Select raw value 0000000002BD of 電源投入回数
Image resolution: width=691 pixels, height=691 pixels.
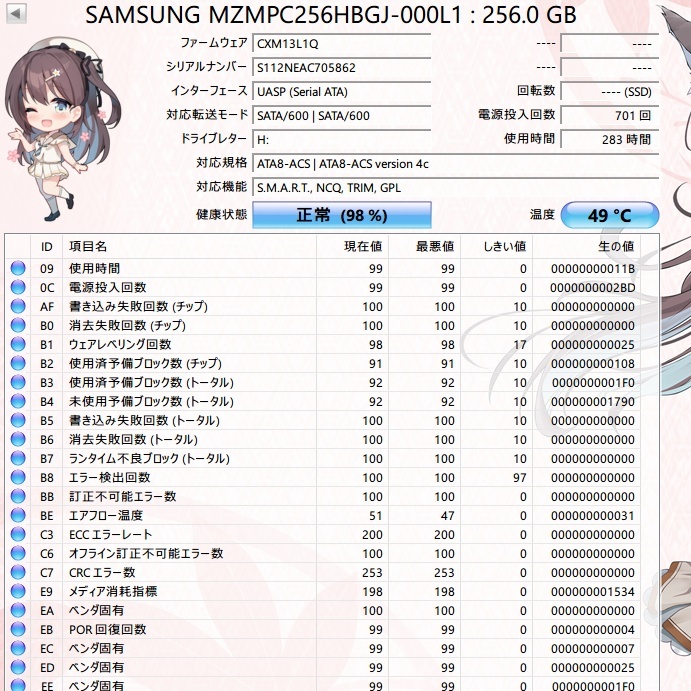592,287
